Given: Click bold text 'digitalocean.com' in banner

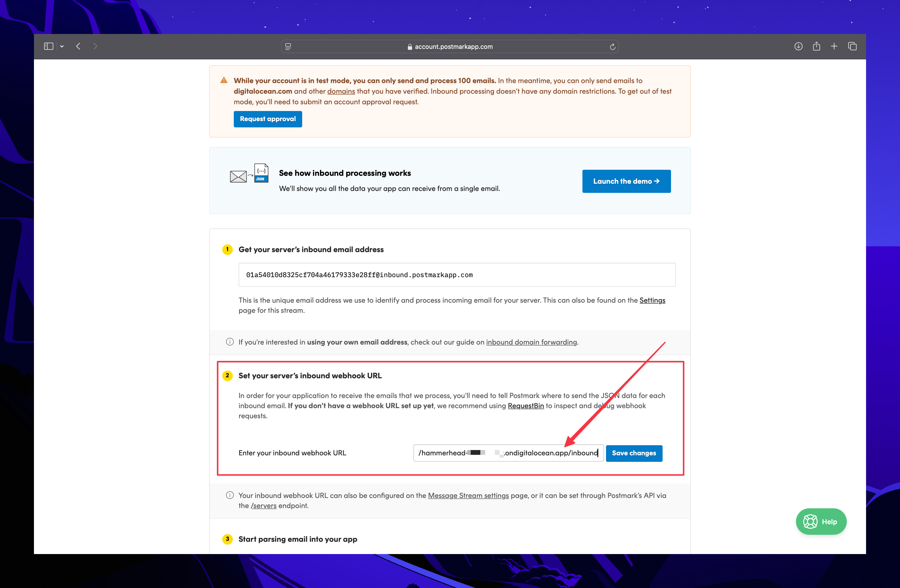Looking at the screenshot, I should point(263,91).
